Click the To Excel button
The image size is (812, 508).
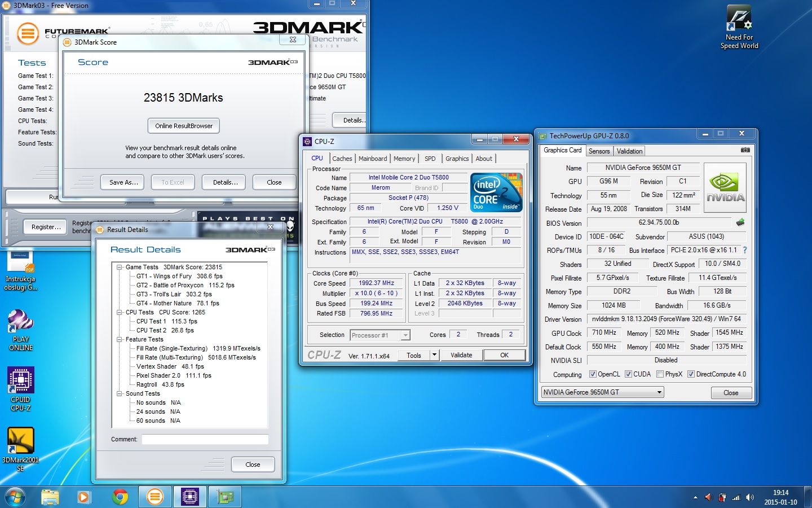pos(173,182)
